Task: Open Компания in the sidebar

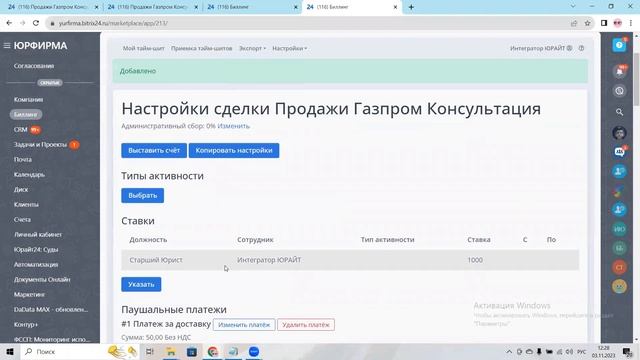Action: click(28, 100)
